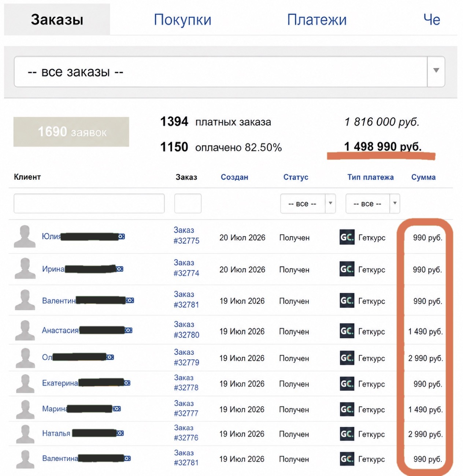The image size is (463, 476).
Task: Click the avatar in the Ол row
Action: point(25,358)
